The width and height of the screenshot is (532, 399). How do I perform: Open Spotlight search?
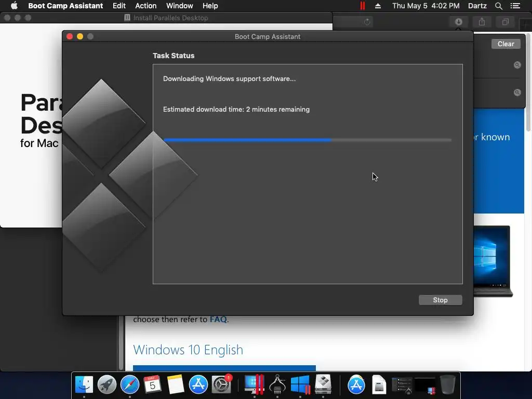click(x=498, y=6)
